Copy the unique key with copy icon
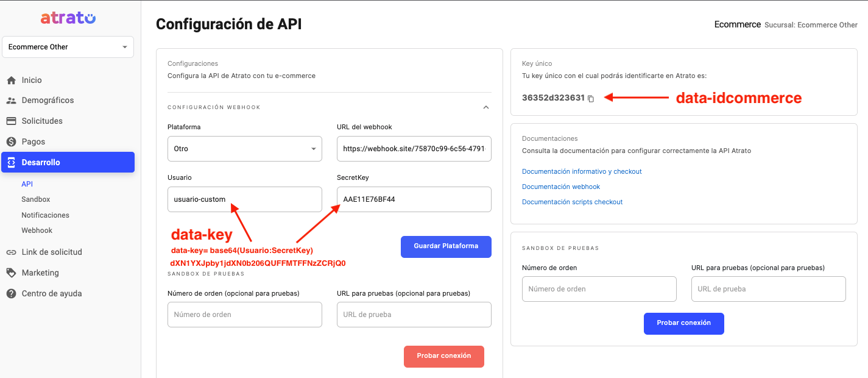Screen dimensions: 868x378 coord(591,98)
